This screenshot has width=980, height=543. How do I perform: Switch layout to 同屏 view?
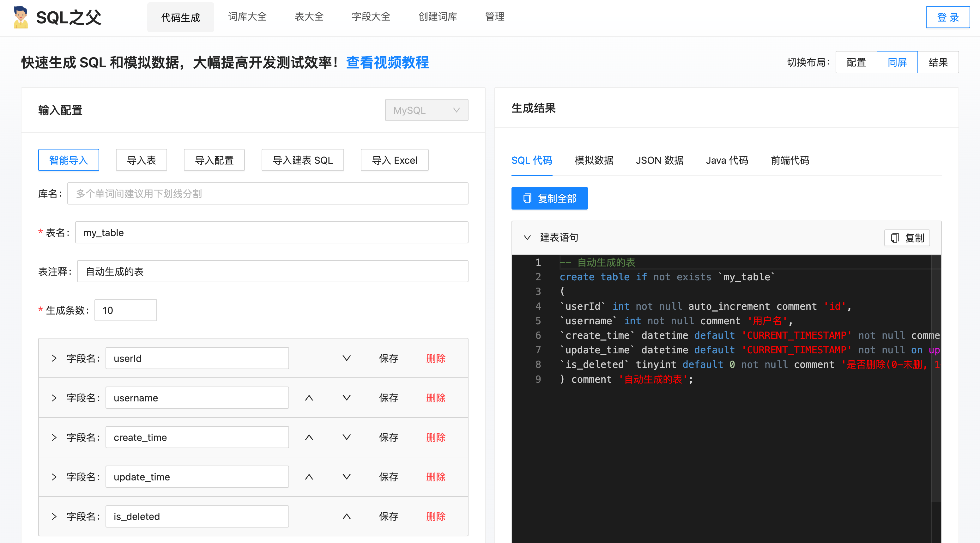(897, 62)
